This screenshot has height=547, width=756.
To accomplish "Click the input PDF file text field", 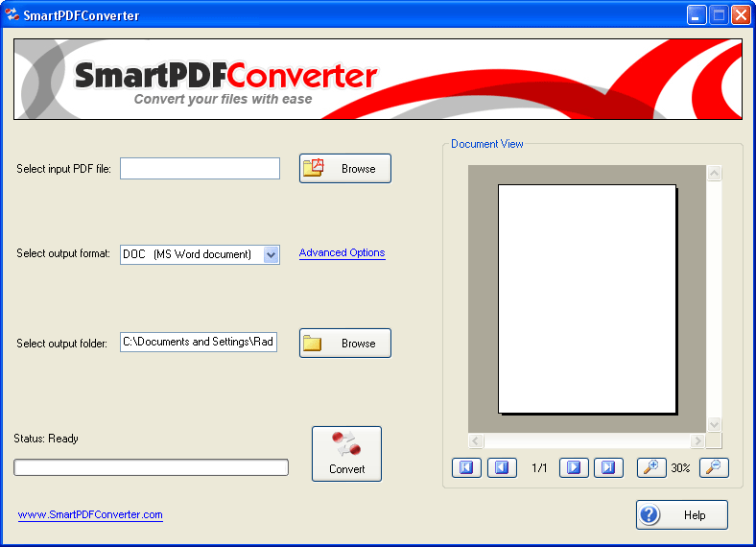I will tap(200, 168).
